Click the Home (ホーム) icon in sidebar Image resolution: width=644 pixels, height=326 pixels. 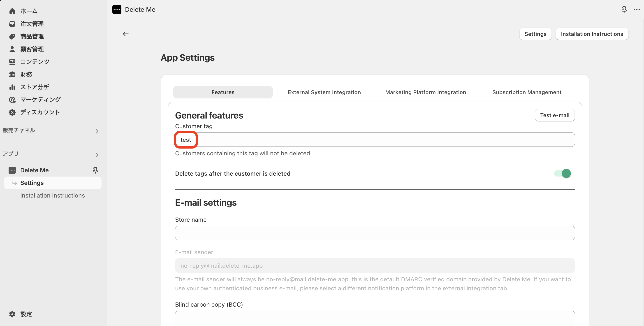12,11
